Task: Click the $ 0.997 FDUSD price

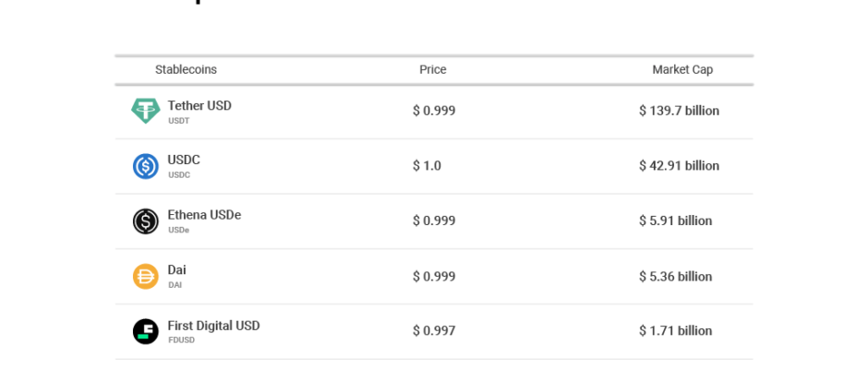Action: point(434,331)
